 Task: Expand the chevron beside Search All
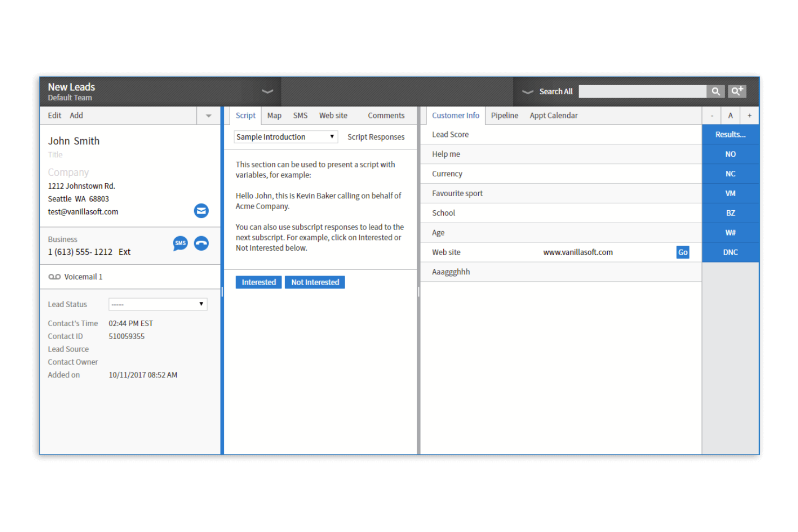click(x=528, y=92)
